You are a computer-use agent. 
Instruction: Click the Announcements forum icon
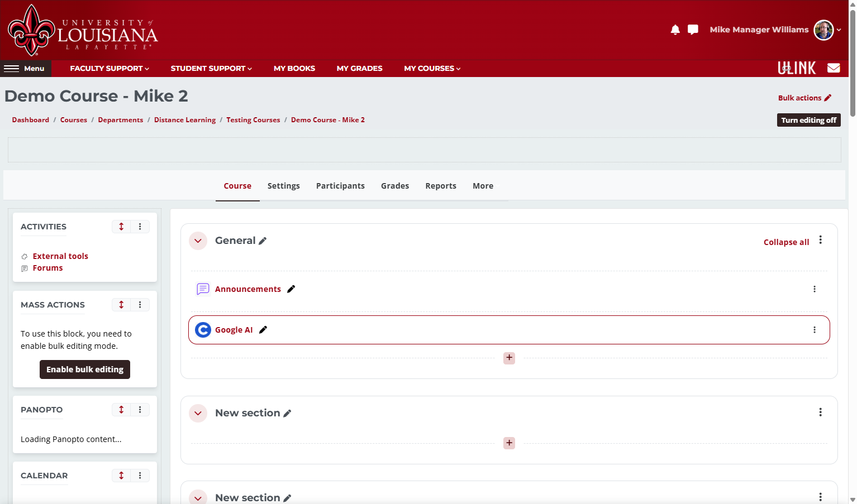(203, 289)
